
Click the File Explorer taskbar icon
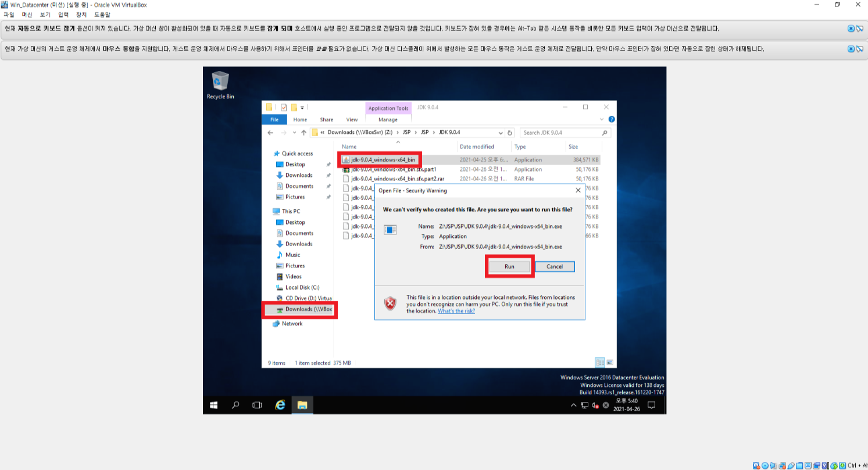[x=302, y=405]
